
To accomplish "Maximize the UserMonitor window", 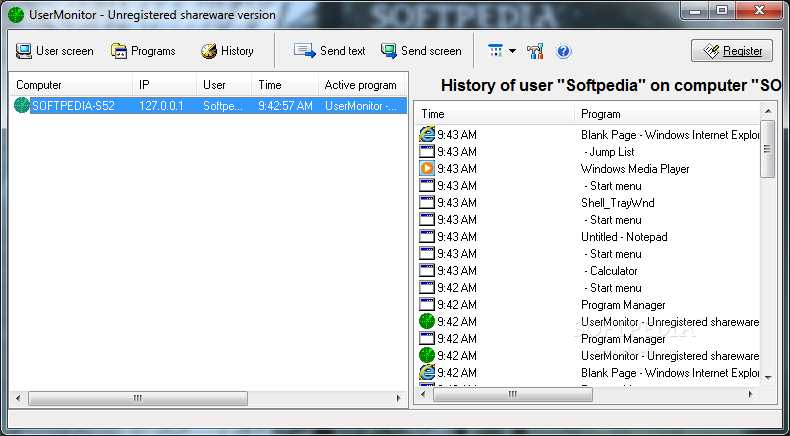I will point(722,11).
